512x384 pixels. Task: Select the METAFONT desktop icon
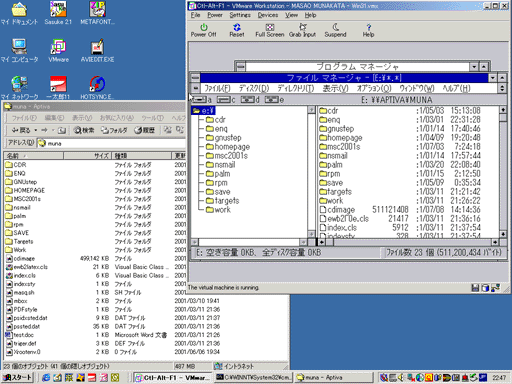[97, 13]
